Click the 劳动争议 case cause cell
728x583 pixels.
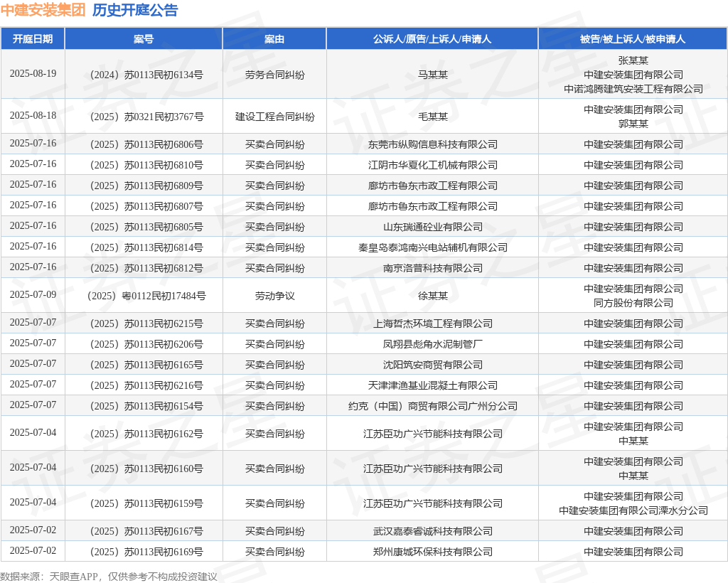pyautogui.click(x=274, y=296)
